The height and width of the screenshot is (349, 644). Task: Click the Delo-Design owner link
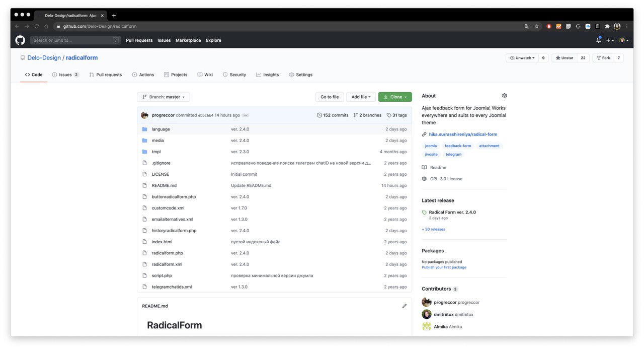(x=44, y=58)
